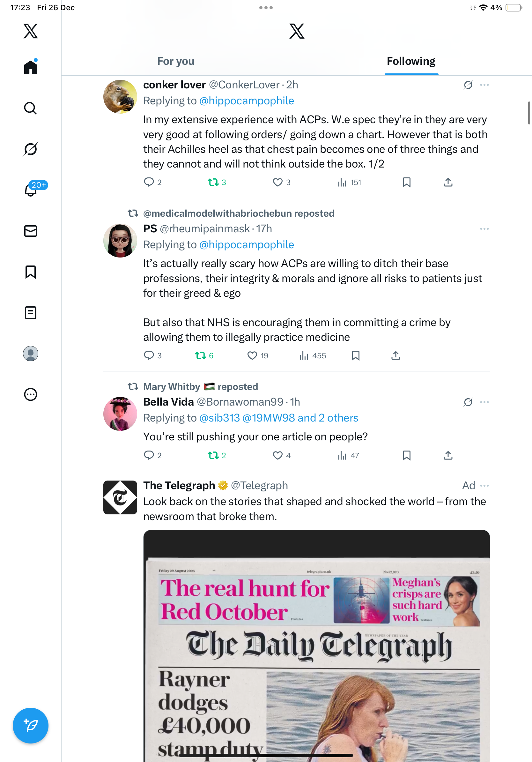
Task: Open @sib313 mention link
Action: click(x=219, y=417)
